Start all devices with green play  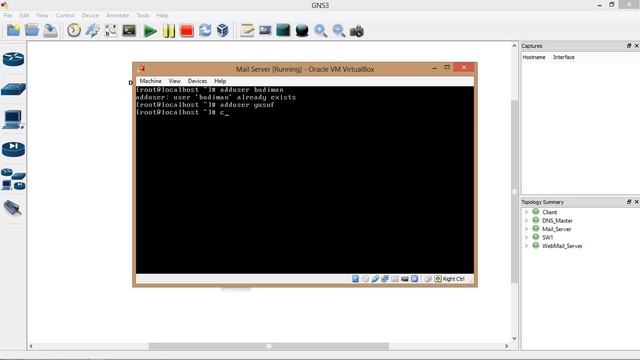(150, 31)
